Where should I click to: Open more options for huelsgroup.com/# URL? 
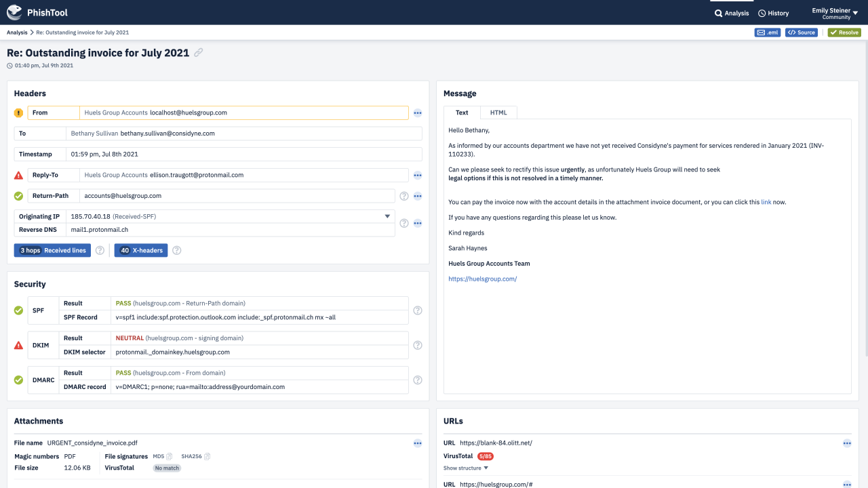click(847, 485)
